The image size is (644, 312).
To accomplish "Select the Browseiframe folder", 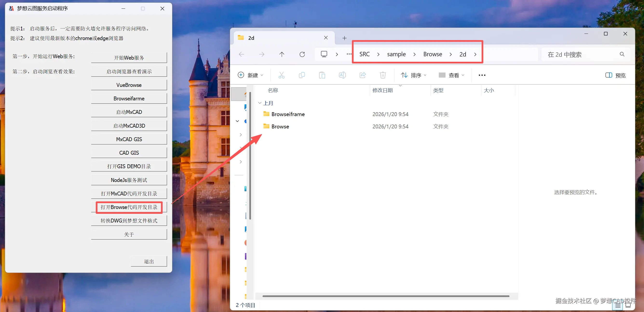I will pos(288,114).
